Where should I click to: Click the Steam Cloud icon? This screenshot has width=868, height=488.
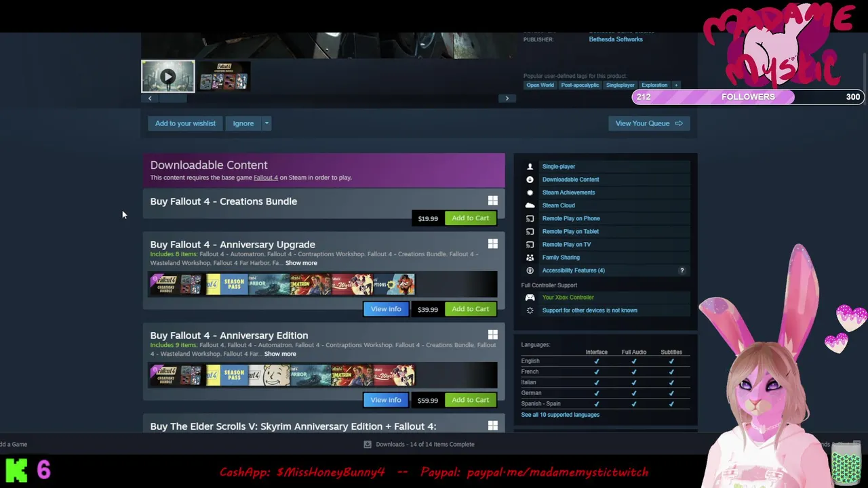click(530, 205)
